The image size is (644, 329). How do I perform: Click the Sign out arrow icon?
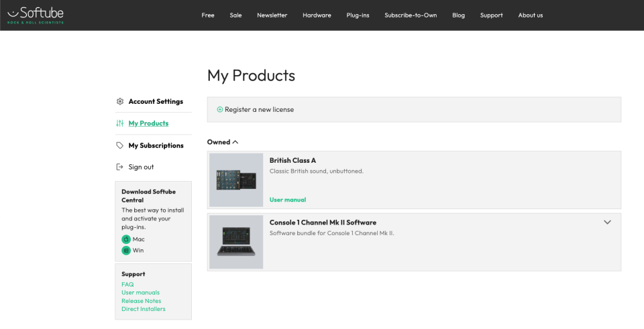[120, 167]
